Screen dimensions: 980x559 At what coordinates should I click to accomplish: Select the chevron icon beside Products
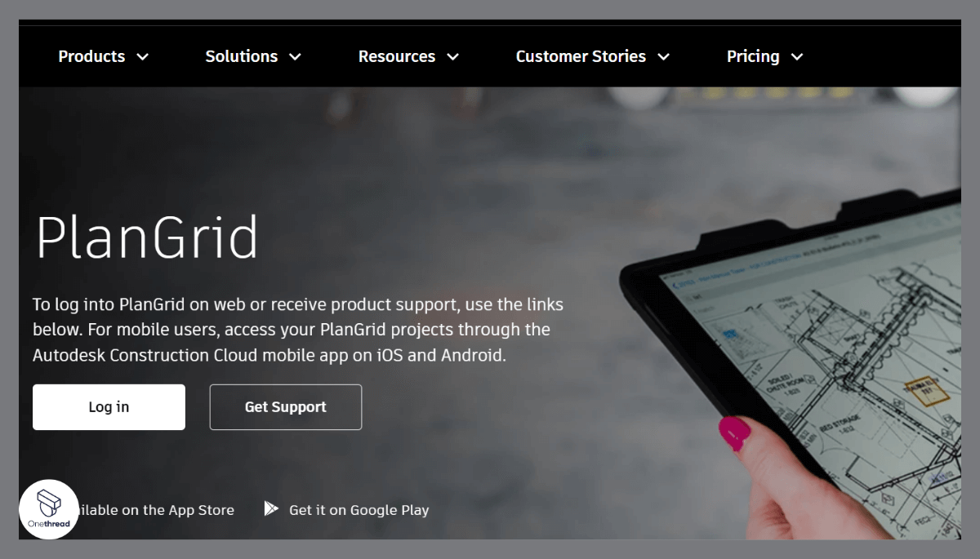pyautogui.click(x=143, y=57)
